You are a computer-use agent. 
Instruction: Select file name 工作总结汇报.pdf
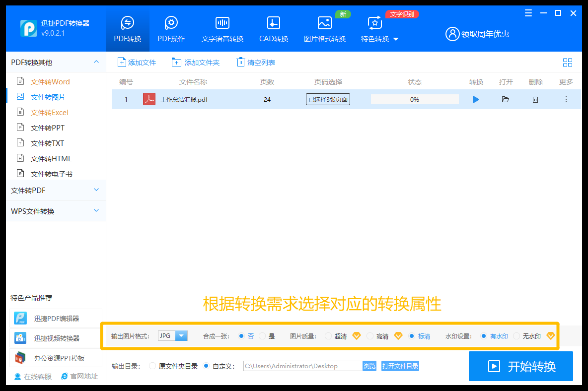pyautogui.click(x=184, y=100)
